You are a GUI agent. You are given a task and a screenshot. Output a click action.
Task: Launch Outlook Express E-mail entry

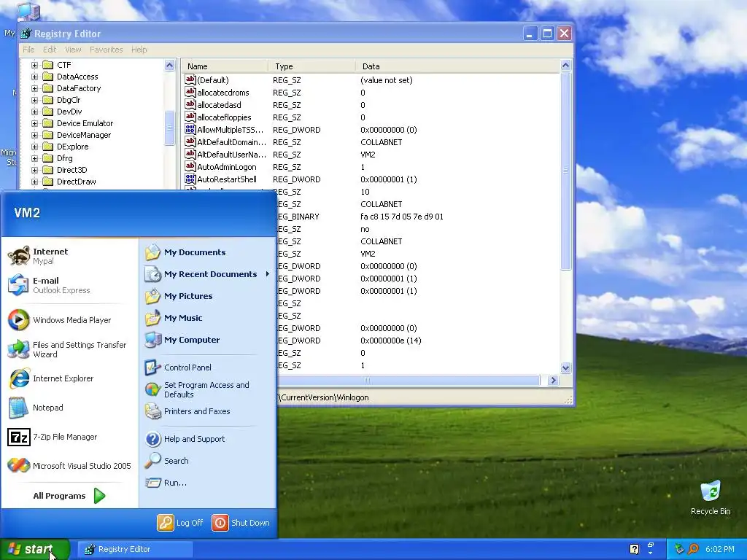tap(49, 285)
